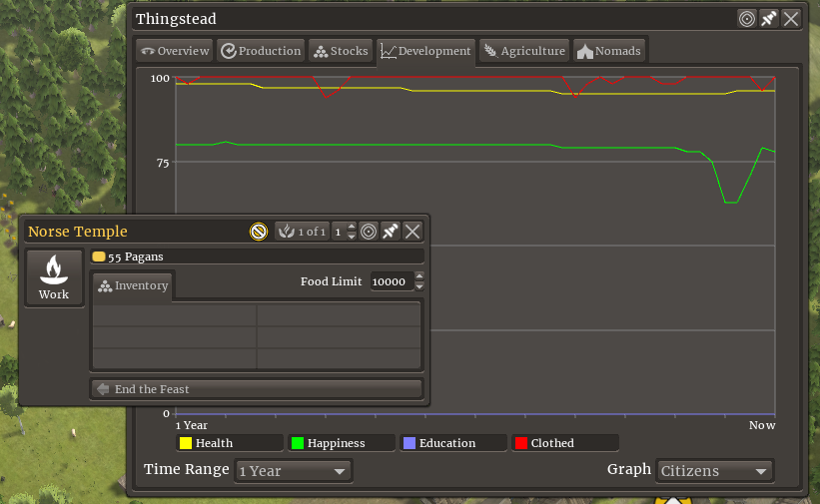Screen dimensions: 820x504
Task: Click the yellow Pagans color marker
Action: pyautogui.click(x=98, y=256)
